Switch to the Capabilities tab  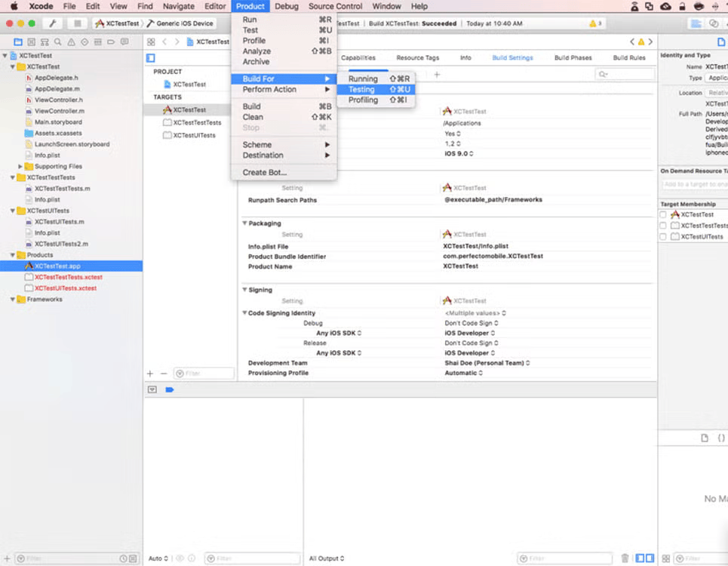pyautogui.click(x=358, y=58)
